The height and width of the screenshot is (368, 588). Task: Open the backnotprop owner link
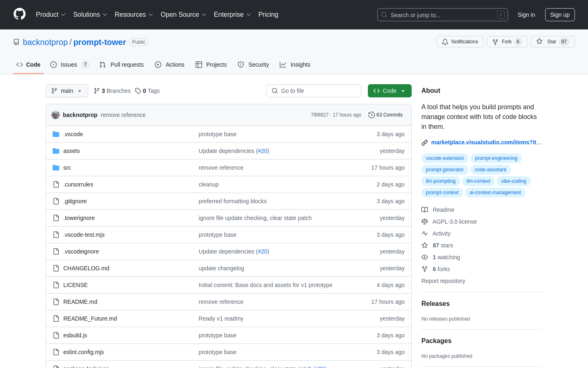pyautogui.click(x=45, y=42)
